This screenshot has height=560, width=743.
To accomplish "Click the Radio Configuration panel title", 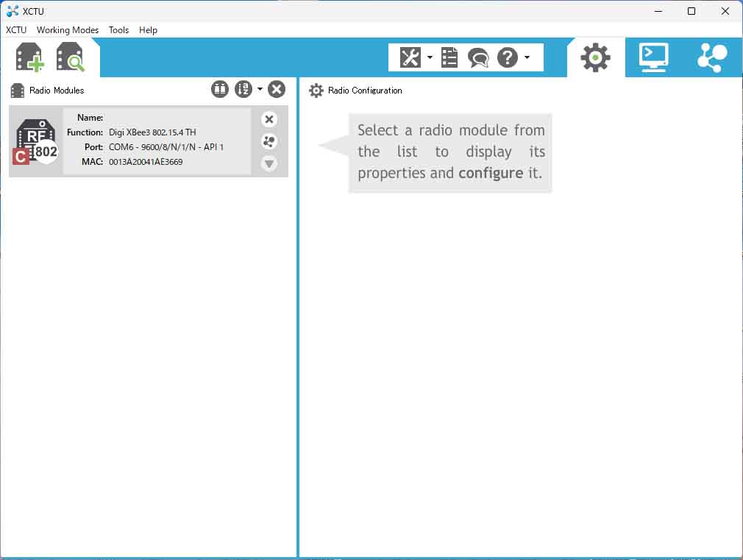I will coord(365,91).
